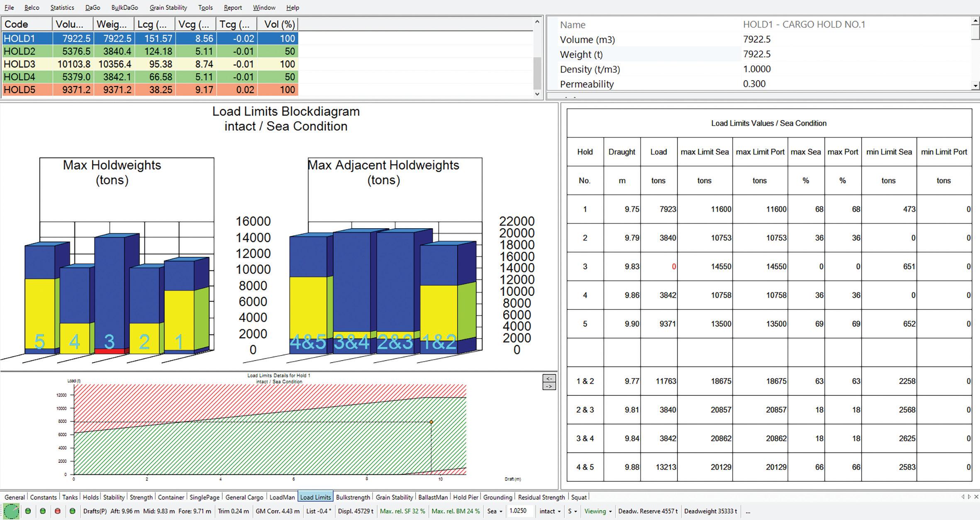Open the Grain Stability menu
Viewport: 980px width, 520px height.
[168, 7]
